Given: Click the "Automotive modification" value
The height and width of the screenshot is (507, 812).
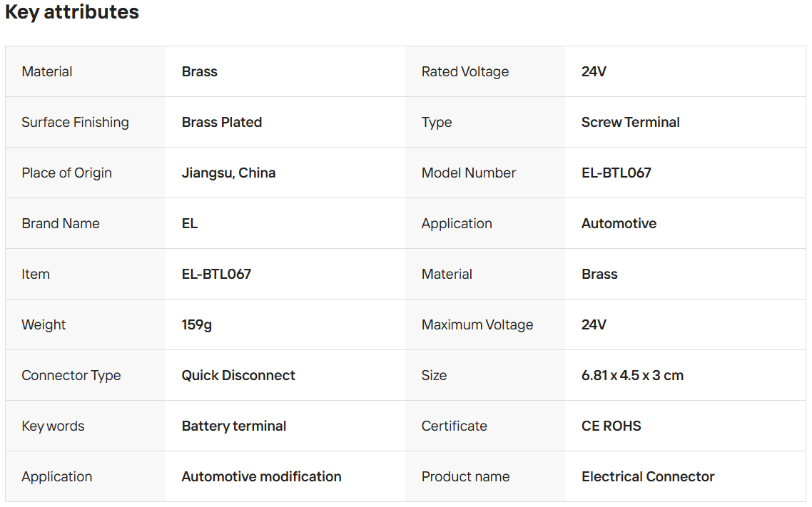Looking at the screenshot, I should pos(261,476).
